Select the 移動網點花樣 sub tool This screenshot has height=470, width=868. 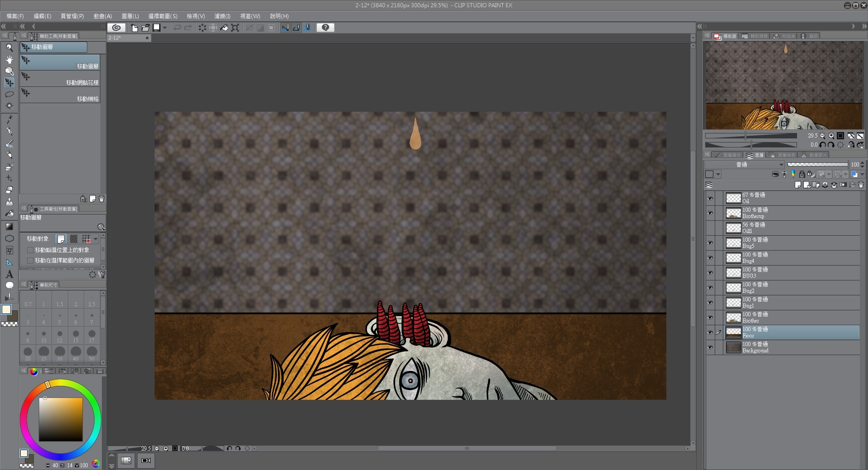60,78
